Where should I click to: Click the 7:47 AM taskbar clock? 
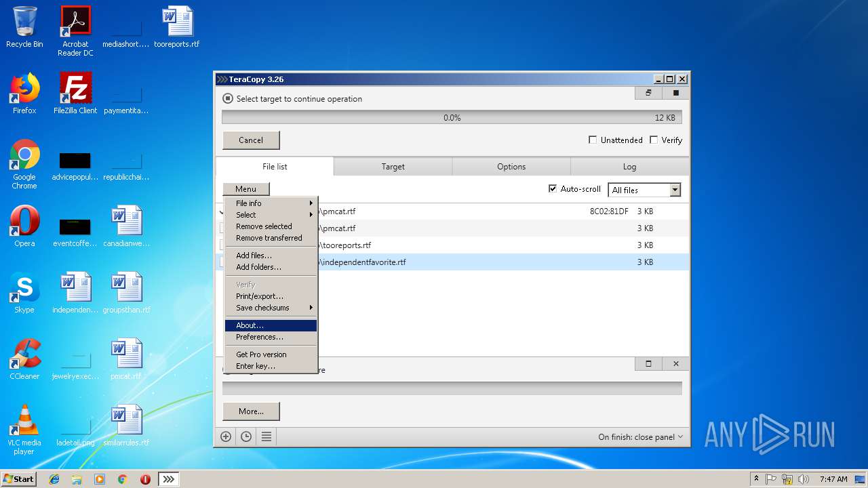[x=833, y=479]
